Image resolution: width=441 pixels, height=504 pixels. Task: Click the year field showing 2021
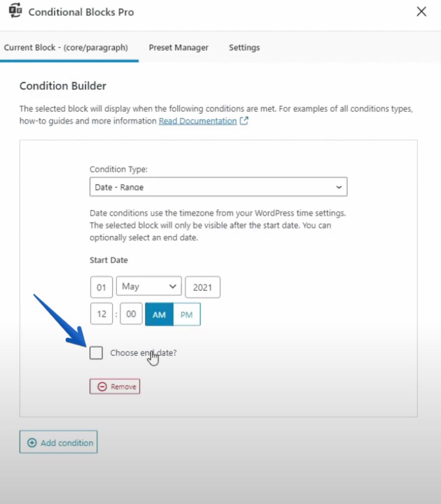[203, 287]
